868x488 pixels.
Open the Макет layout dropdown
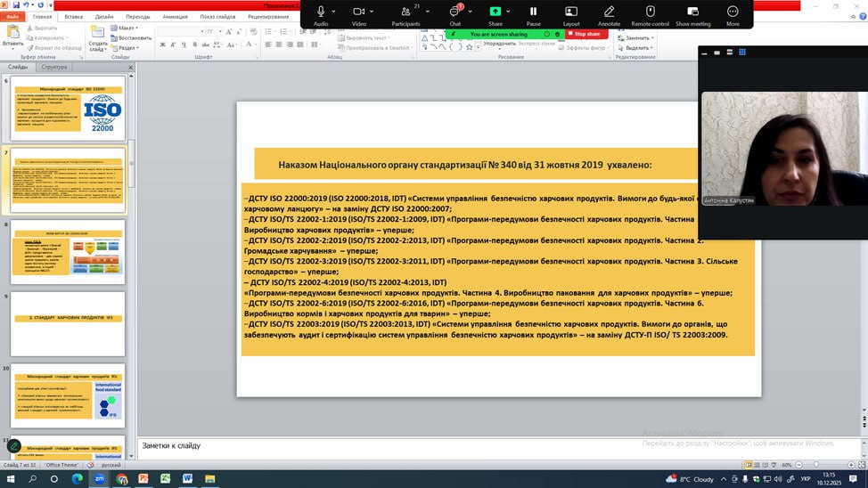click(127, 28)
